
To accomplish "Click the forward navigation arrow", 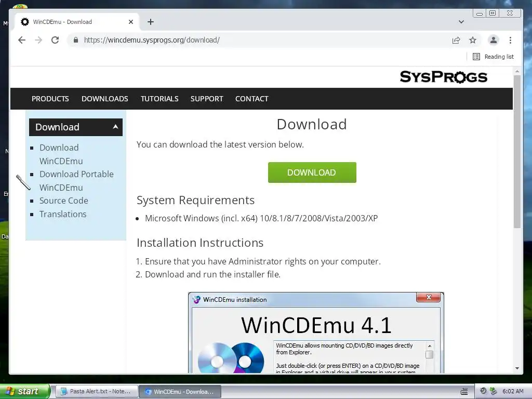I will click(x=38, y=40).
